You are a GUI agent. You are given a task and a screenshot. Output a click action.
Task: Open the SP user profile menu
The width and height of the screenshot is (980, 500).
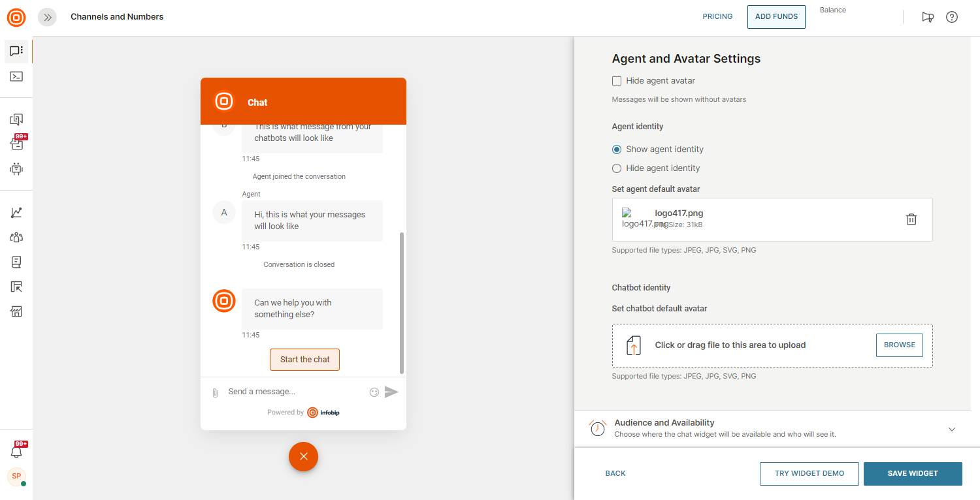tap(16, 476)
